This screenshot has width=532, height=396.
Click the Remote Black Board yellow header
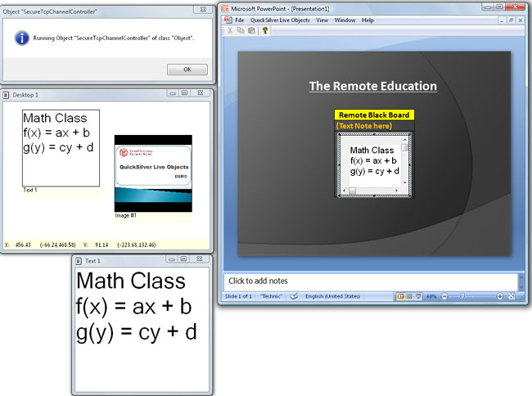374,115
